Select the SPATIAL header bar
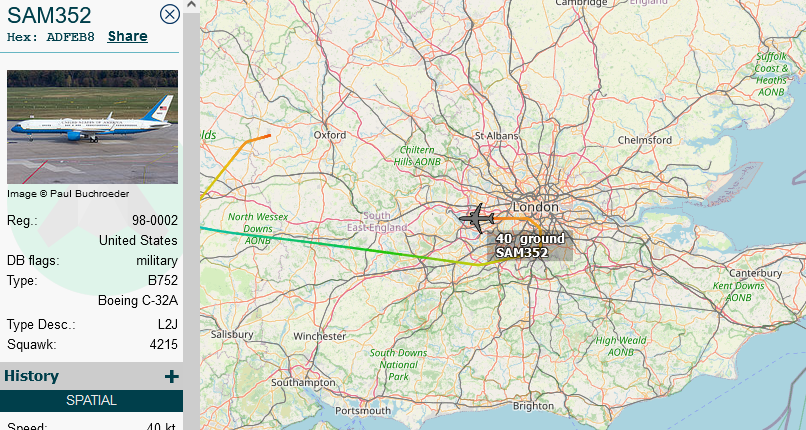This screenshot has width=806, height=430. pyautogui.click(x=91, y=401)
